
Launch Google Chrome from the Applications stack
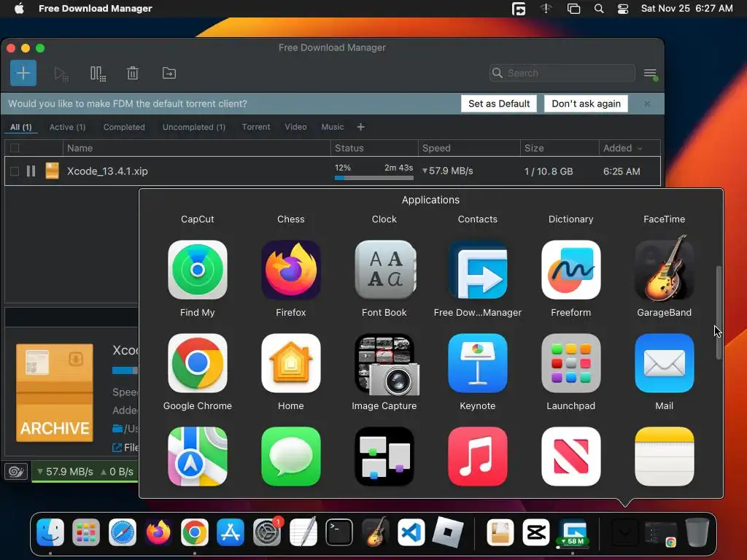197,363
